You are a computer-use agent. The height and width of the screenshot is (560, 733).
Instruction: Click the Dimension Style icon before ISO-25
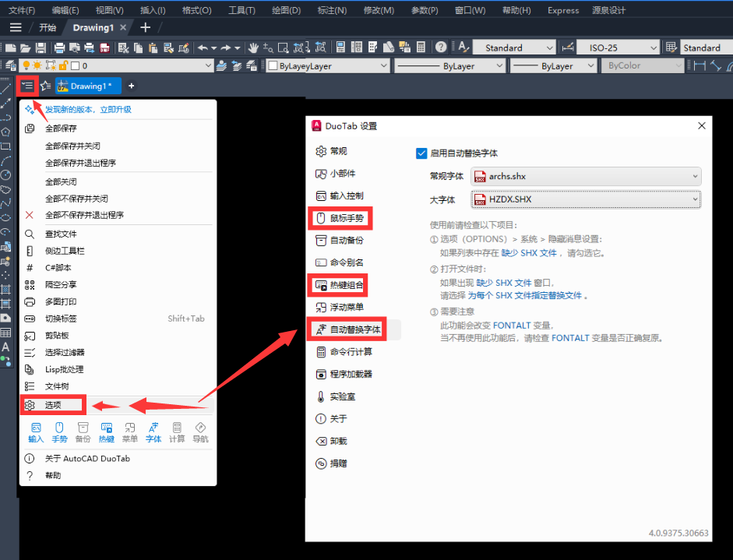(568, 47)
